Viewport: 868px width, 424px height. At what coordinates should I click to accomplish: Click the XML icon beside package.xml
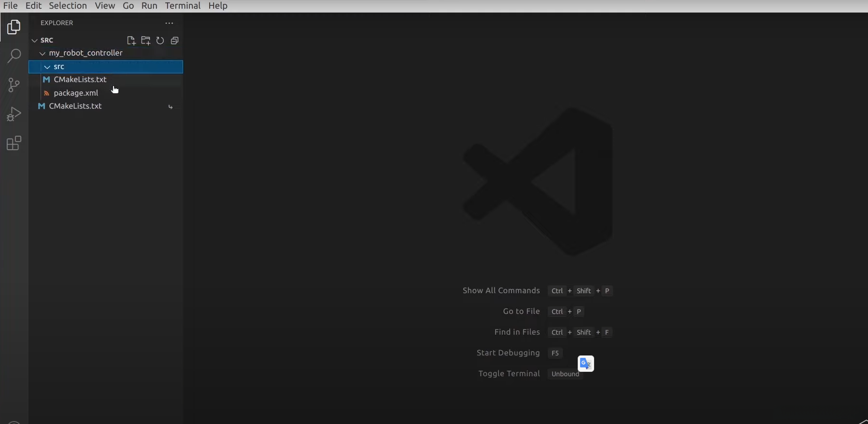tap(47, 93)
